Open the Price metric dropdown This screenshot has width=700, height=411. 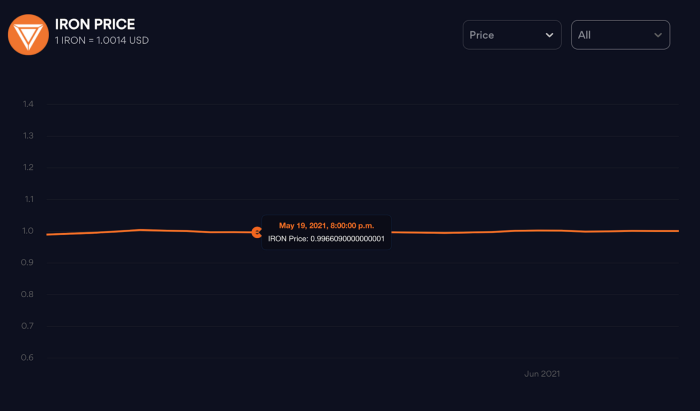pos(511,35)
